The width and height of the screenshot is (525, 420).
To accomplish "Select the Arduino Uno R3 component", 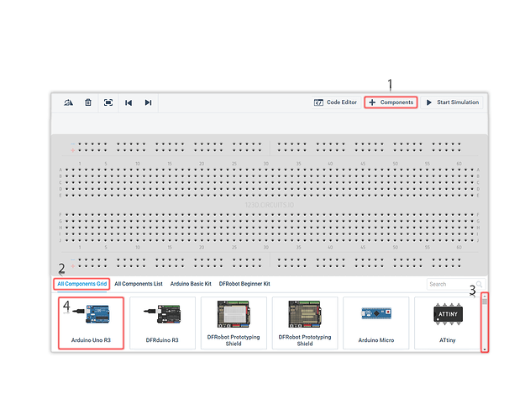I will (91, 323).
